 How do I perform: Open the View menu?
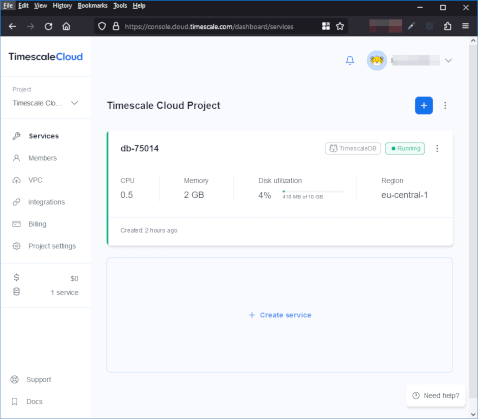click(x=40, y=6)
